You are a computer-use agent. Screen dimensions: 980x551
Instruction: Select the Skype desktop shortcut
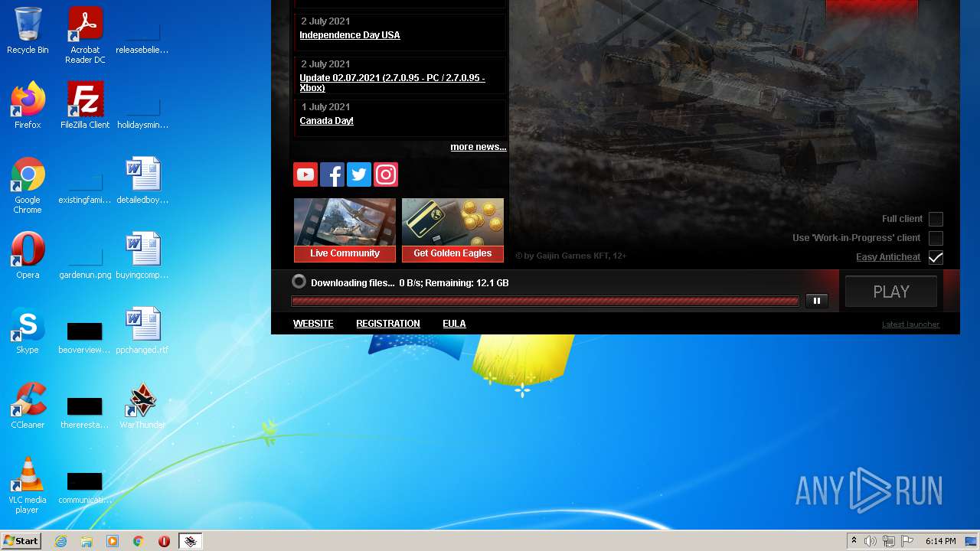[28, 331]
